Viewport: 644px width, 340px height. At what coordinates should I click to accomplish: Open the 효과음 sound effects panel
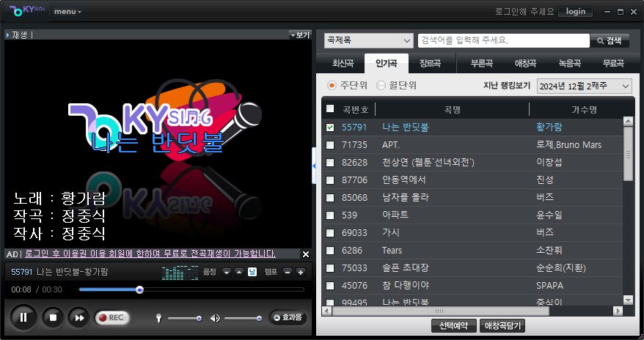point(288,317)
